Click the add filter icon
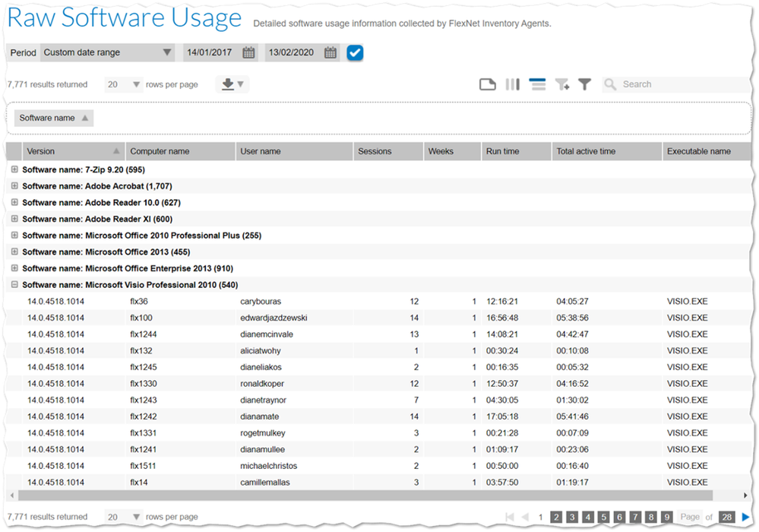 coord(562,84)
